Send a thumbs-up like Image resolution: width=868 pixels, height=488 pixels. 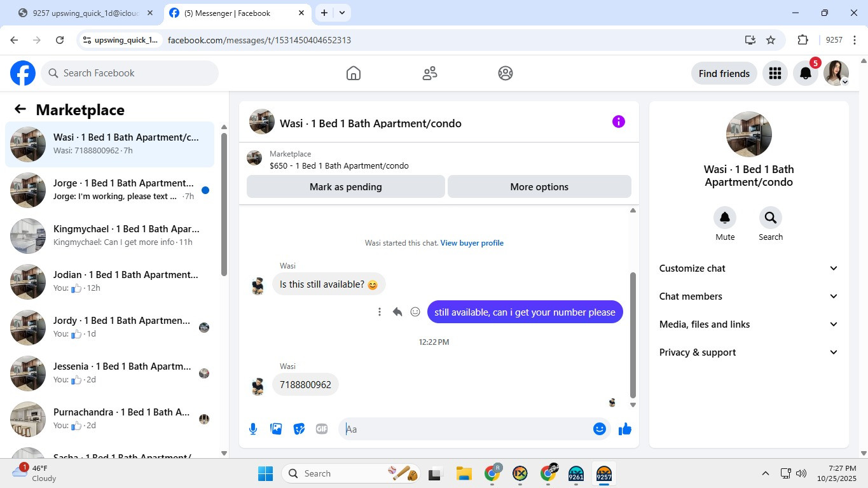(625, 429)
